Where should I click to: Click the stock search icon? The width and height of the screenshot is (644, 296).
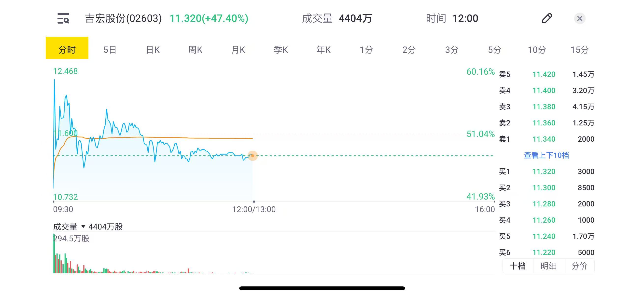63,18
